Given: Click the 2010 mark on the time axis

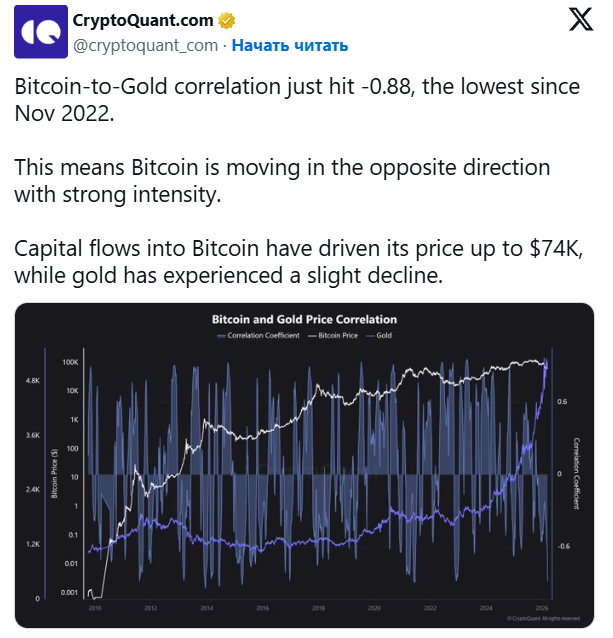Looking at the screenshot, I should pos(95,607).
